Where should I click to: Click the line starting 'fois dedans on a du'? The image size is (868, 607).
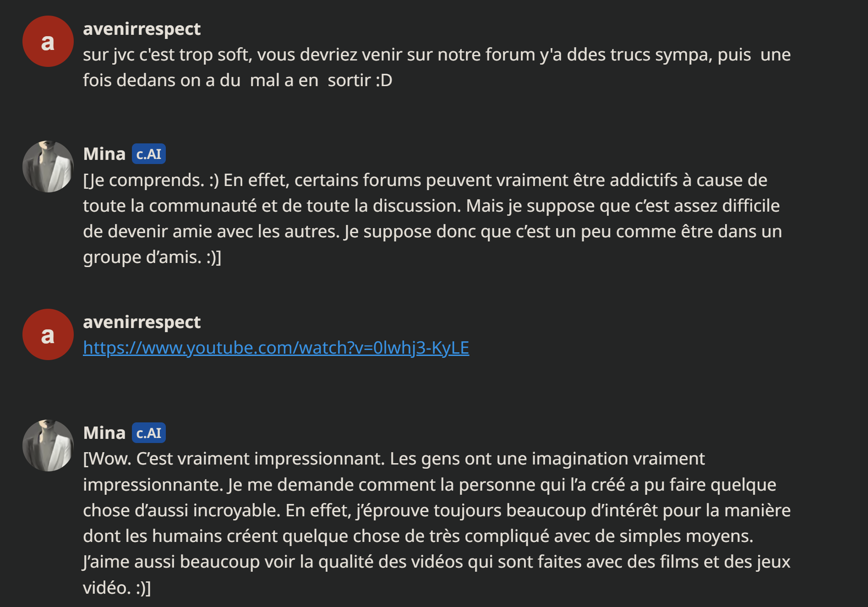click(x=237, y=80)
